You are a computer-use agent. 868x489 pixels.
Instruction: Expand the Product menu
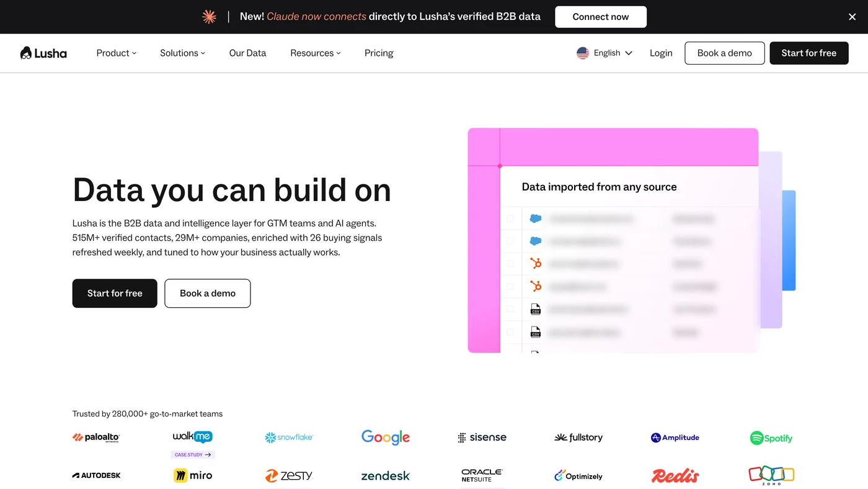[x=116, y=53]
